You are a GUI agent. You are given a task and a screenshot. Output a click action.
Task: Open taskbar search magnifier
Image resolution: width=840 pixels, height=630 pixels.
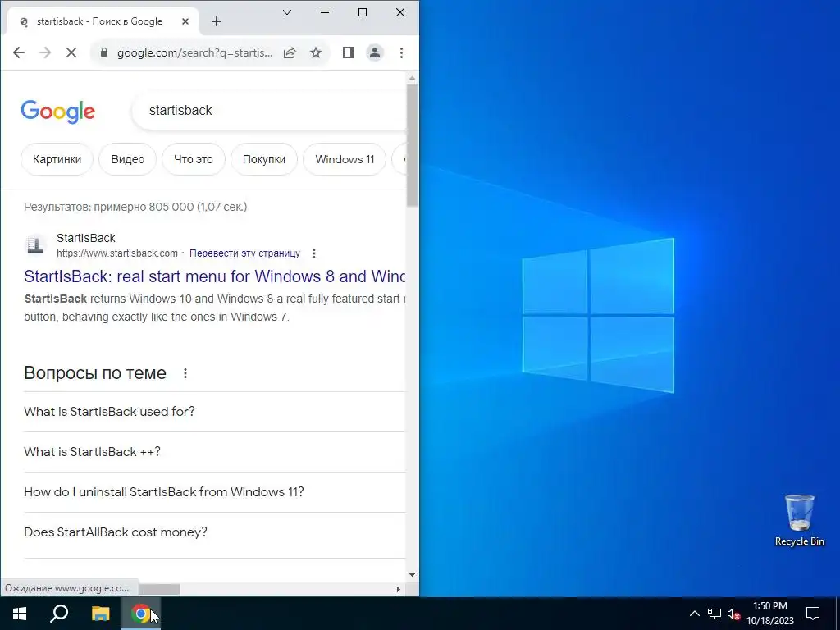tap(59, 614)
